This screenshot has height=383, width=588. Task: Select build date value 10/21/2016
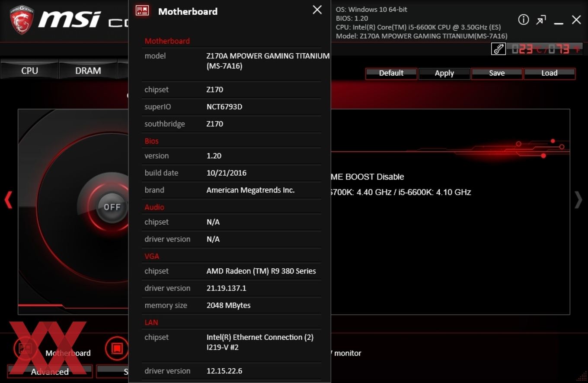pos(227,173)
